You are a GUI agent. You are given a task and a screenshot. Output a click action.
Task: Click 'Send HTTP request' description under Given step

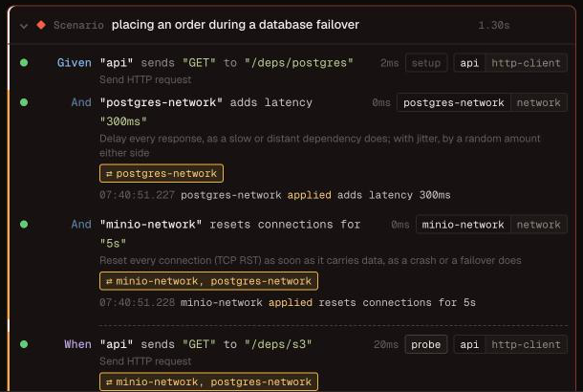[x=145, y=79]
